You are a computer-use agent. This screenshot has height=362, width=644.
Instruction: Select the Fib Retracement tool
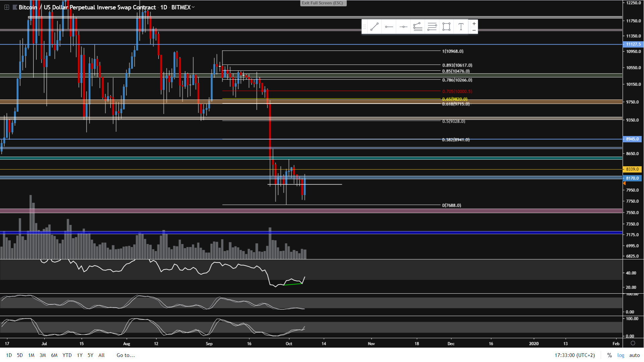pos(432,27)
